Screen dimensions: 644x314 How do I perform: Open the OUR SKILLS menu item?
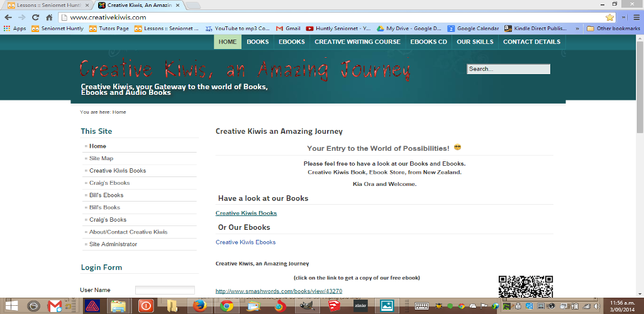point(475,42)
